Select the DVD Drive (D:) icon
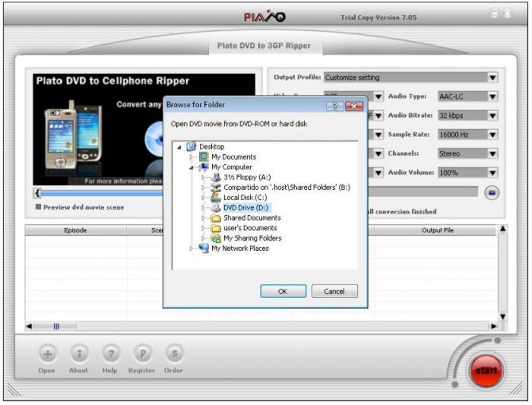Image resolution: width=532 pixels, height=405 pixels. pos(216,207)
